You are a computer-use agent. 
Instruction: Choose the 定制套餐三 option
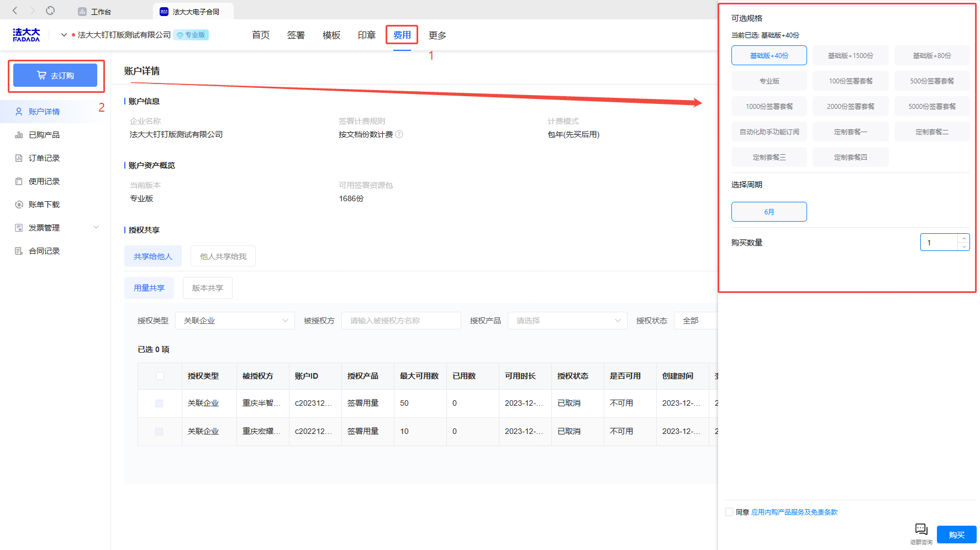pos(769,157)
